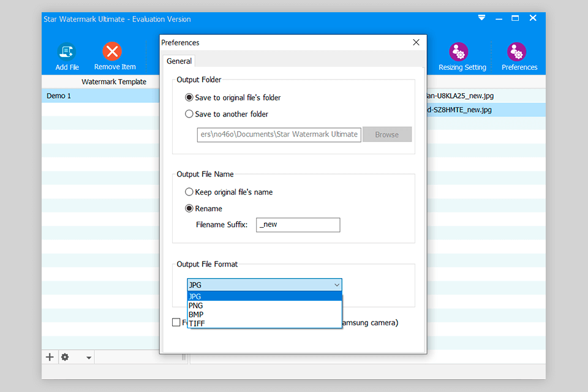
Task: Click the Browse button
Action: pyautogui.click(x=386, y=134)
